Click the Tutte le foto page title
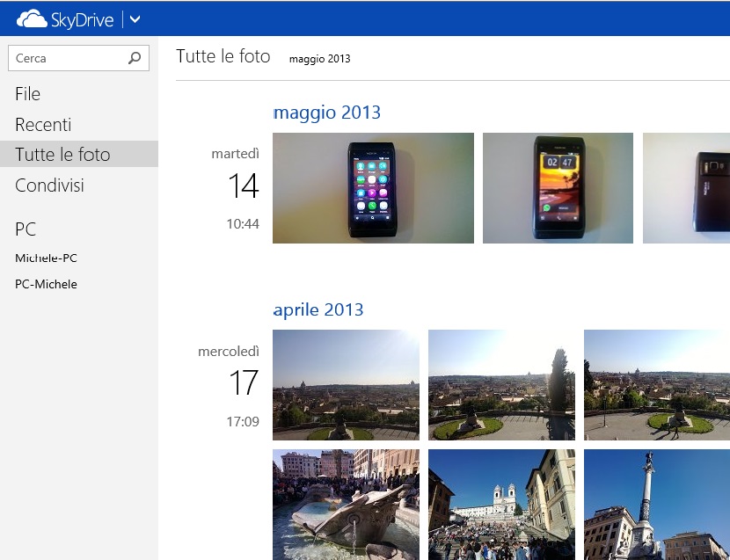Viewport: 730px width, 560px height. point(223,56)
